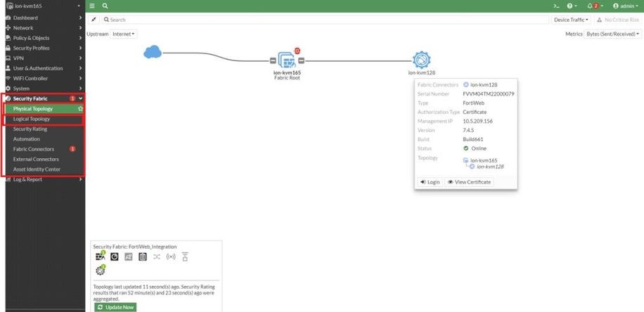This screenshot has width=644, height=312.
Task: Collapse downstream side of ion-kvm165 node
Action: [x=301, y=60]
